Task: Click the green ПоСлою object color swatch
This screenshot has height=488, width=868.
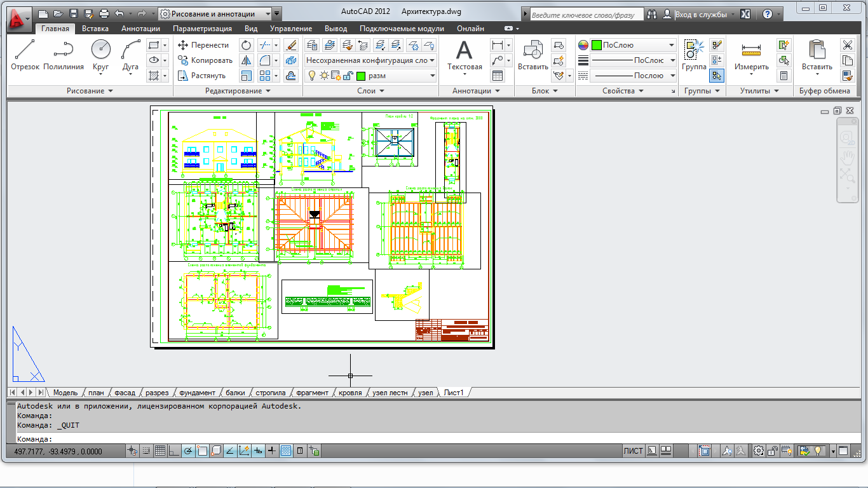Action: [x=596, y=45]
